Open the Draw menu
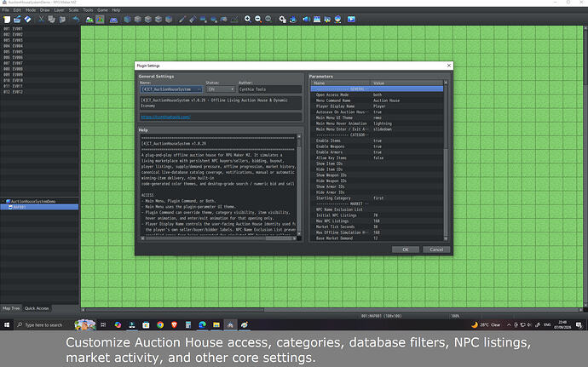This screenshot has height=367, width=588. [x=44, y=10]
